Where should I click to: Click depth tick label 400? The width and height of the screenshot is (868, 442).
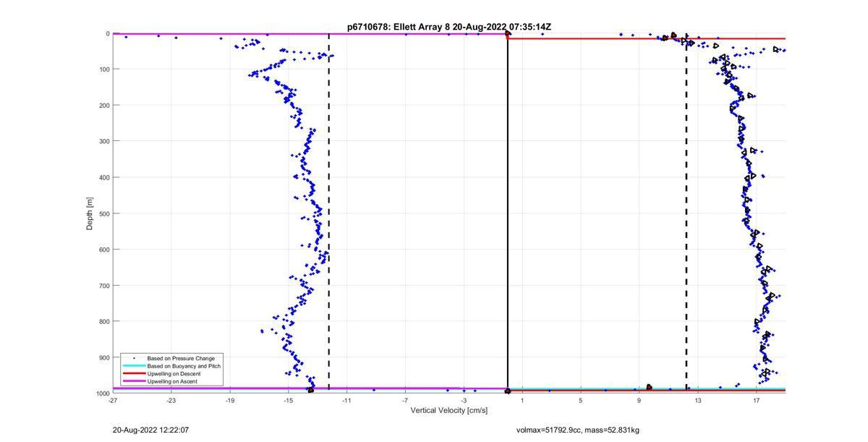pyautogui.click(x=104, y=177)
